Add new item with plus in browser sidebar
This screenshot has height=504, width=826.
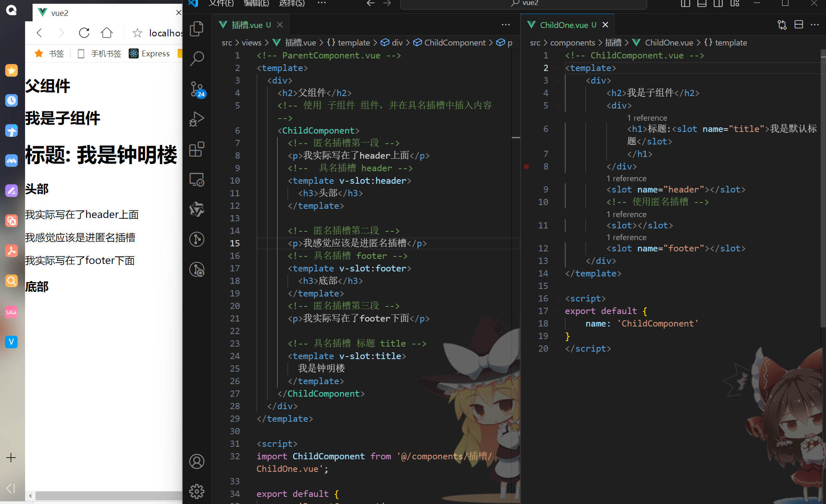pyautogui.click(x=11, y=458)
